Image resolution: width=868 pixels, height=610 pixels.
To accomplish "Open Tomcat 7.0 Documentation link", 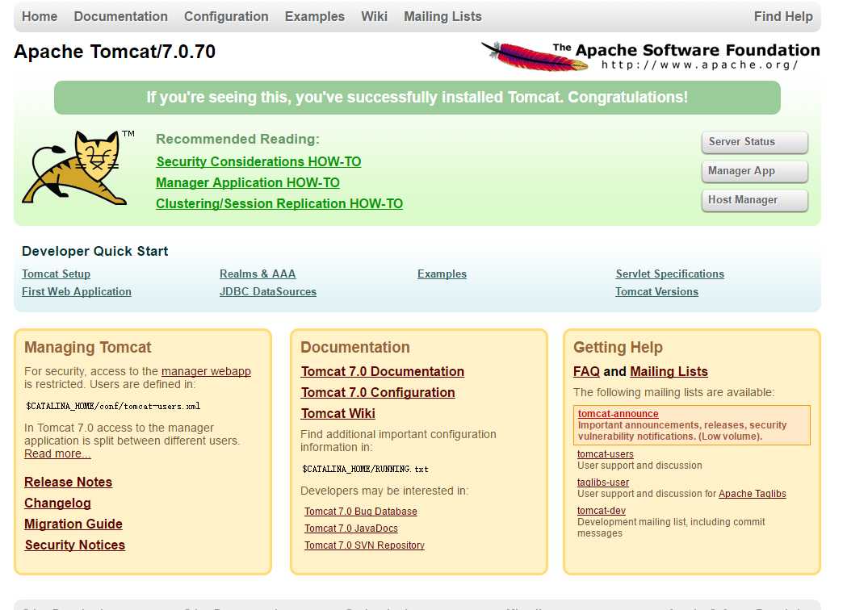I will (x=383, y=371).
